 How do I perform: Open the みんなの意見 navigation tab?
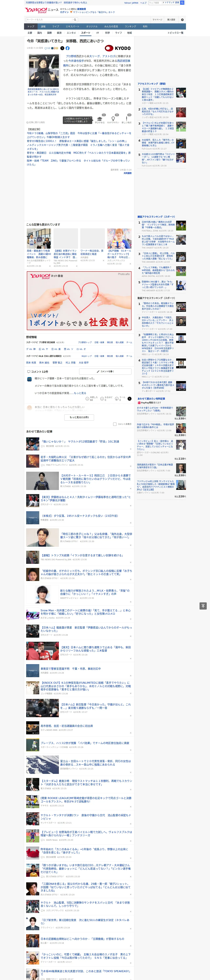tap(111, 27)
